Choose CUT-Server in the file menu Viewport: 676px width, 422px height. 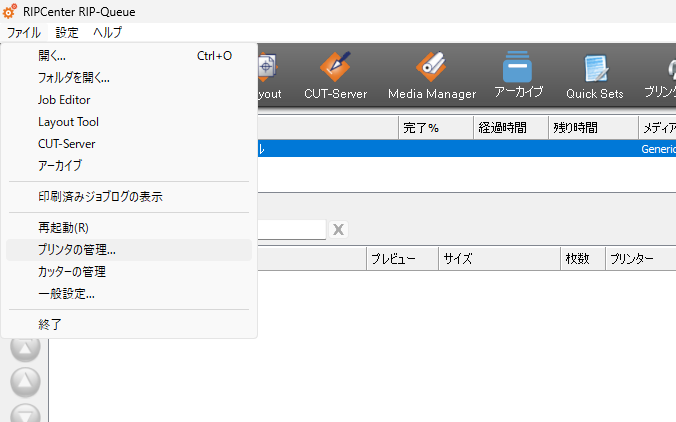point(129,144)
